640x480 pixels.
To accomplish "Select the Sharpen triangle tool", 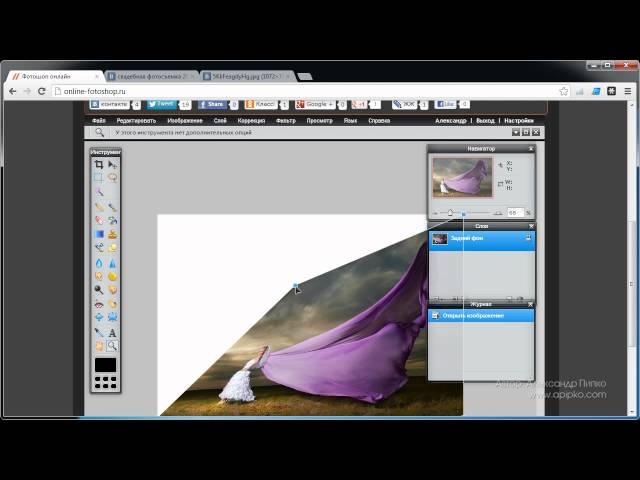I will pos(112,263).
